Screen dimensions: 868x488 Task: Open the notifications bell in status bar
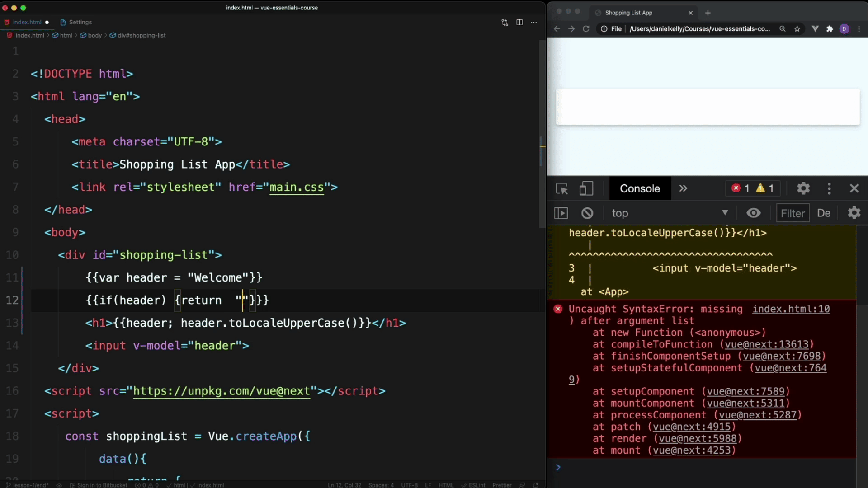tap(536, 485)
